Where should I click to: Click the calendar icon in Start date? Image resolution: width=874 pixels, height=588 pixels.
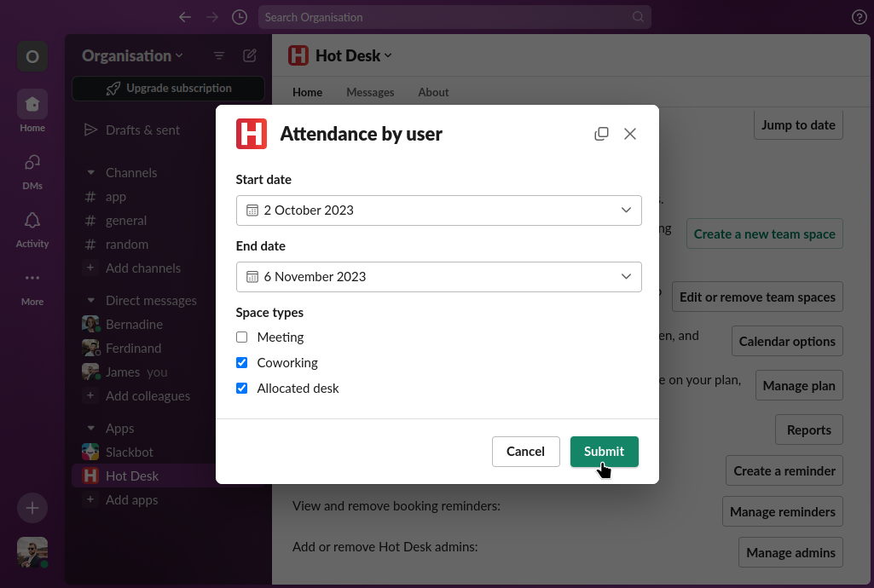point(252,210)
